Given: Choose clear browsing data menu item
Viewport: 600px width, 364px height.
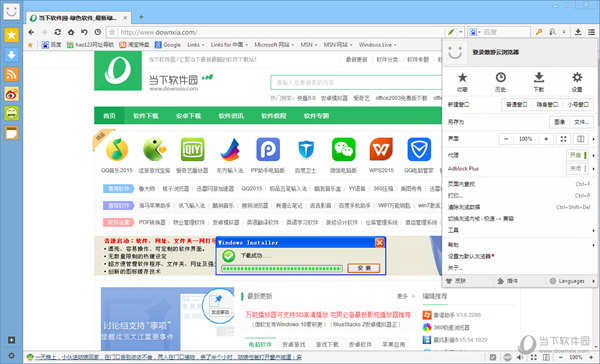Looking at the screenshot, I should pos(520,207).
